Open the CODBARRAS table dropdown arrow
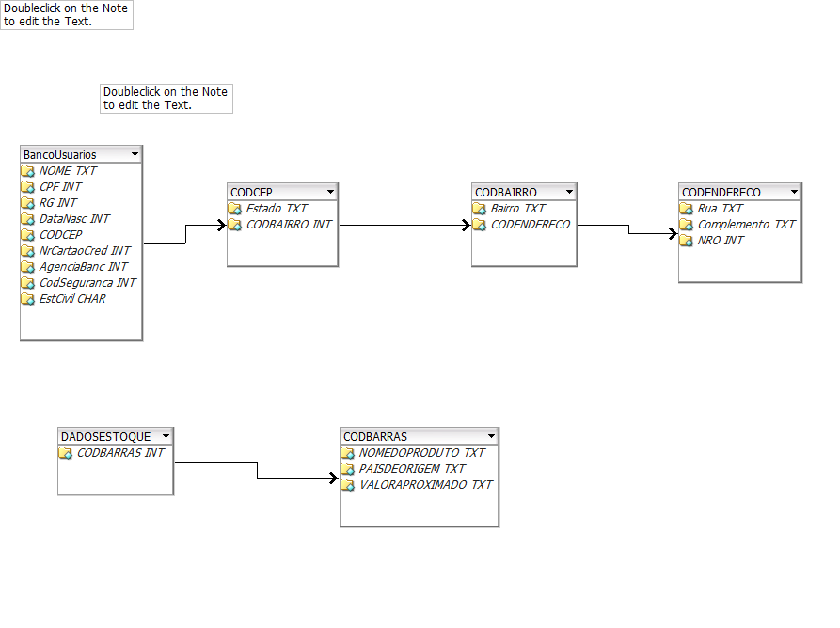This screenshot has width=840, height=628. coord(491,436)
